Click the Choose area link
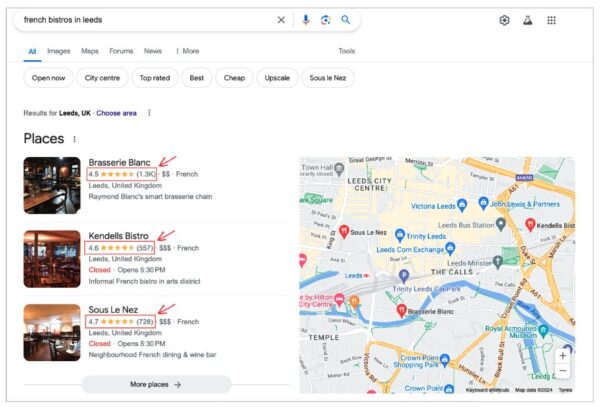 coord(116,113)
